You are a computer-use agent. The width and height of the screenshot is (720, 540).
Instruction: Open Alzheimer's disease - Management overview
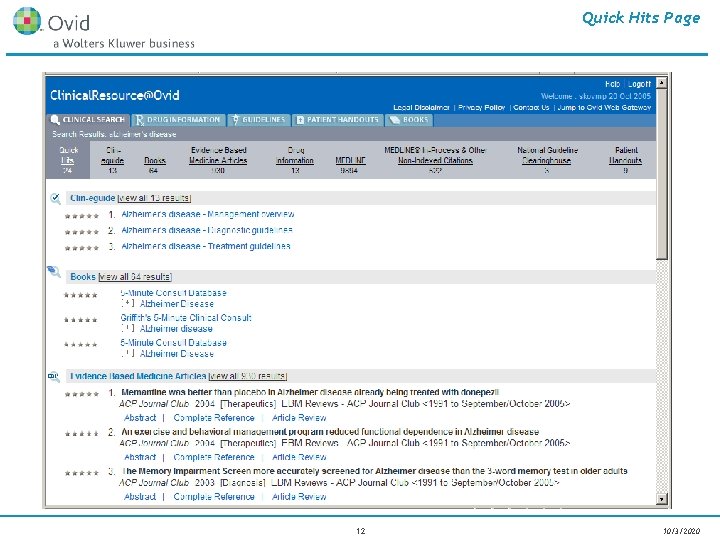pos(208,214)
